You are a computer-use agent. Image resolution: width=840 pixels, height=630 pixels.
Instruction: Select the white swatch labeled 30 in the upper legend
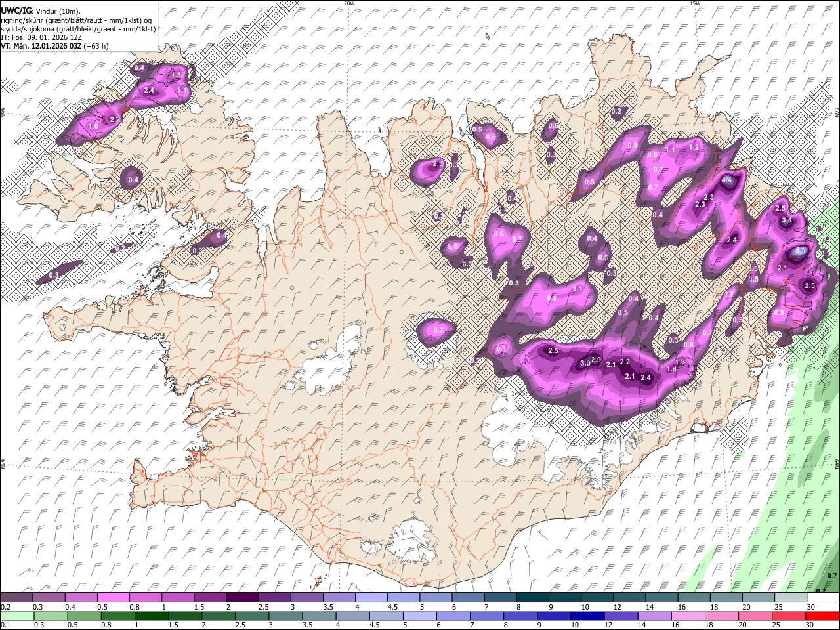[x=822, y=598]
